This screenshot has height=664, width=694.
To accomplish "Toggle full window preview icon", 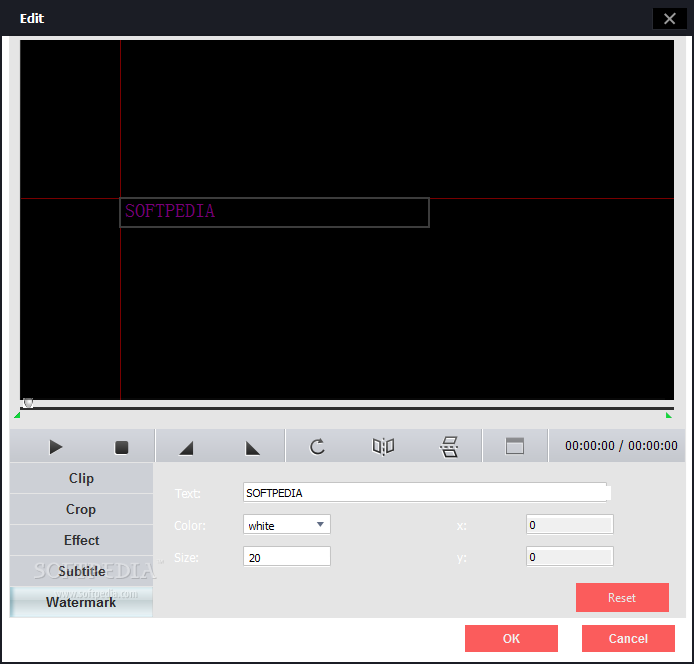I will [515, 446].
